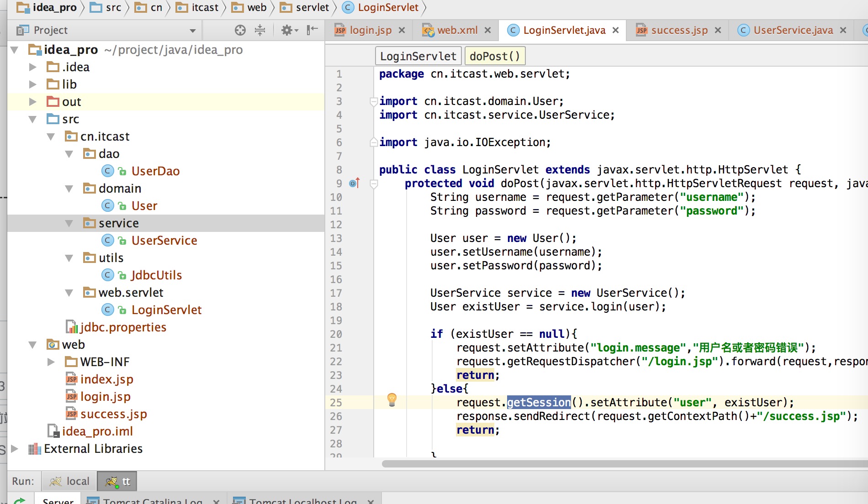The height and width of the screenshot is (504, 868).
Task: Click the collapse all icon in Project panel
Action: 260,30
